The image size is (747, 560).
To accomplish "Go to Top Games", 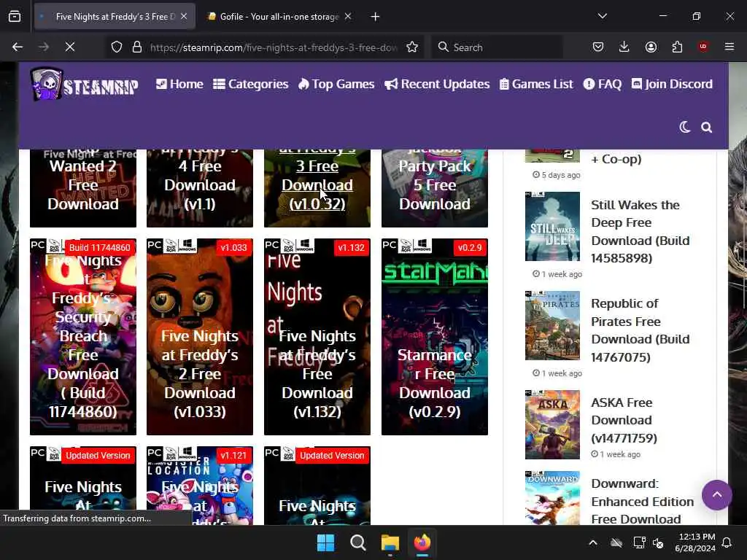I will point(336,84).
